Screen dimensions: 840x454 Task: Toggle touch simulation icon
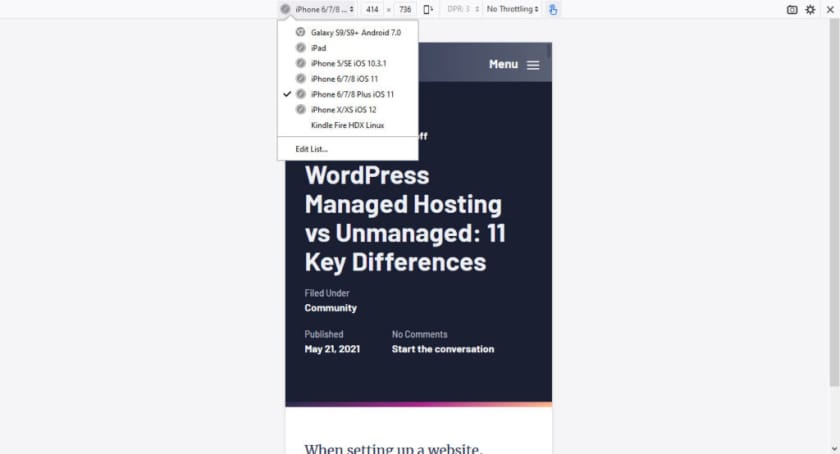(553, 9)
